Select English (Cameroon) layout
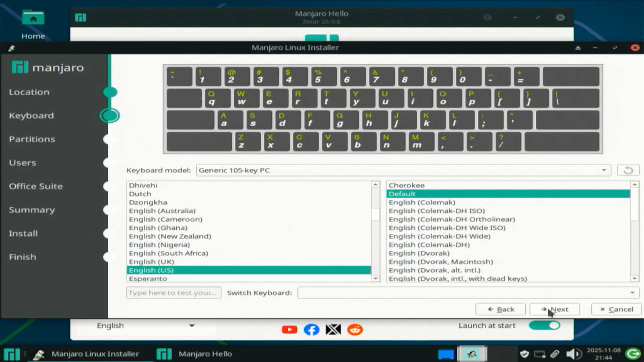The width and height of the screenshot is (644, 362). tap(249, 219)
